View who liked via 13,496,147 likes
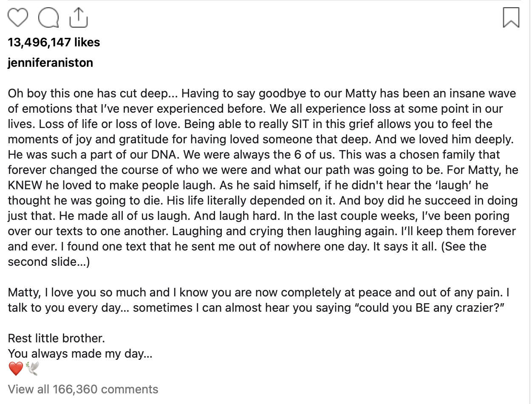This screenshot has height=404, width=532. point(54,43)
